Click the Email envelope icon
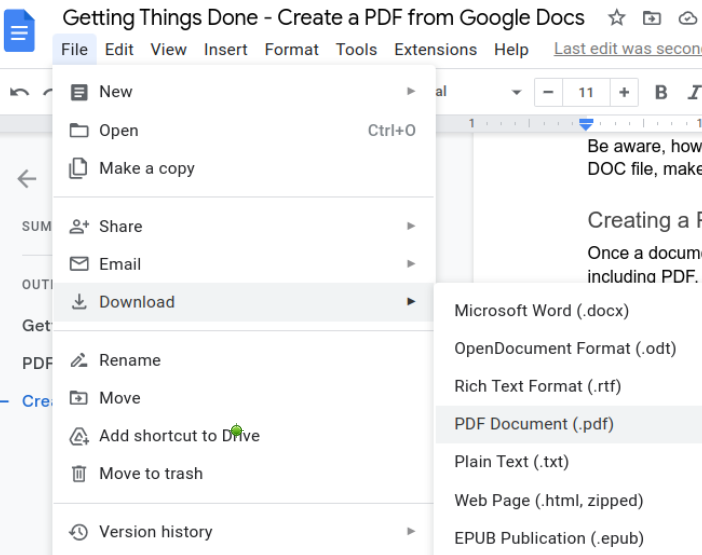 click(x=79, y=264)
